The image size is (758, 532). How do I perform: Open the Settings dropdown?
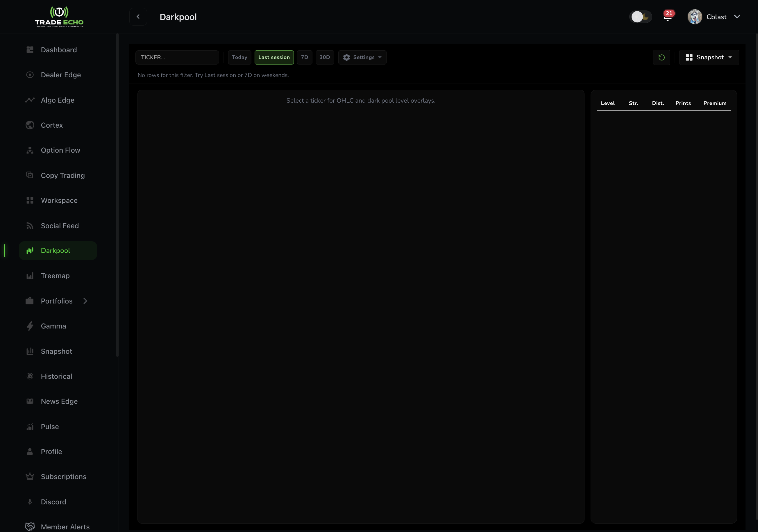362,58
